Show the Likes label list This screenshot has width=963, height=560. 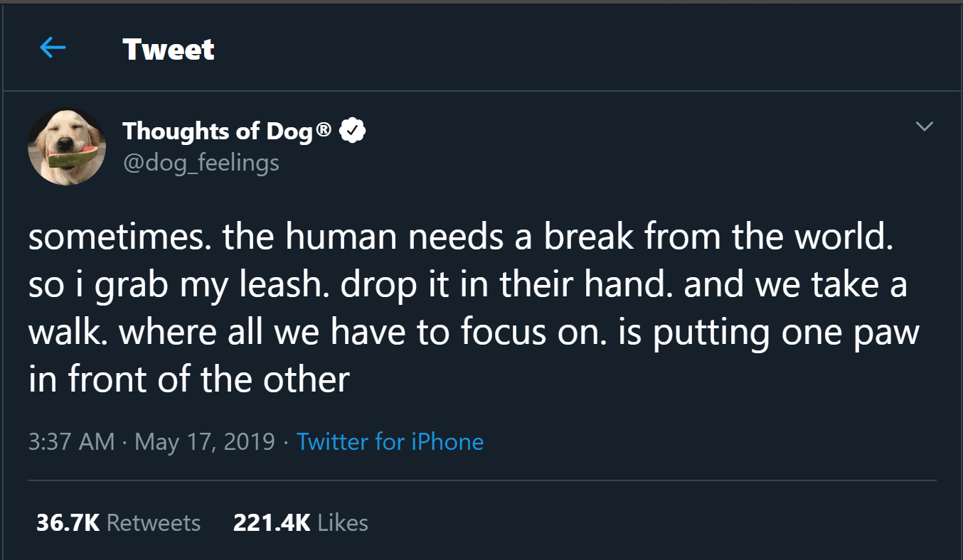coord(343,523)
